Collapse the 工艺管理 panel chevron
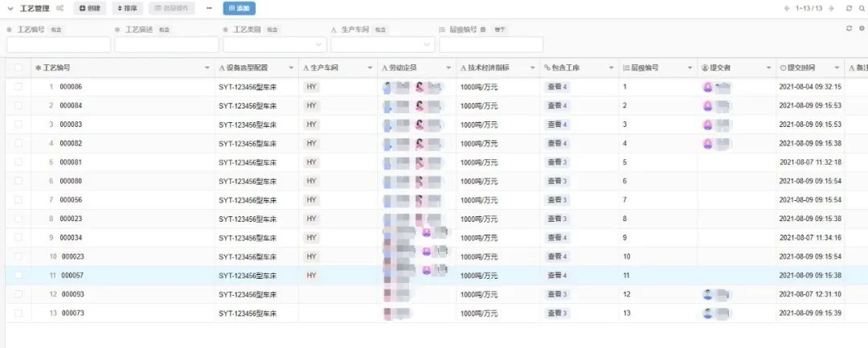868x348 pixels. [10, 8]
